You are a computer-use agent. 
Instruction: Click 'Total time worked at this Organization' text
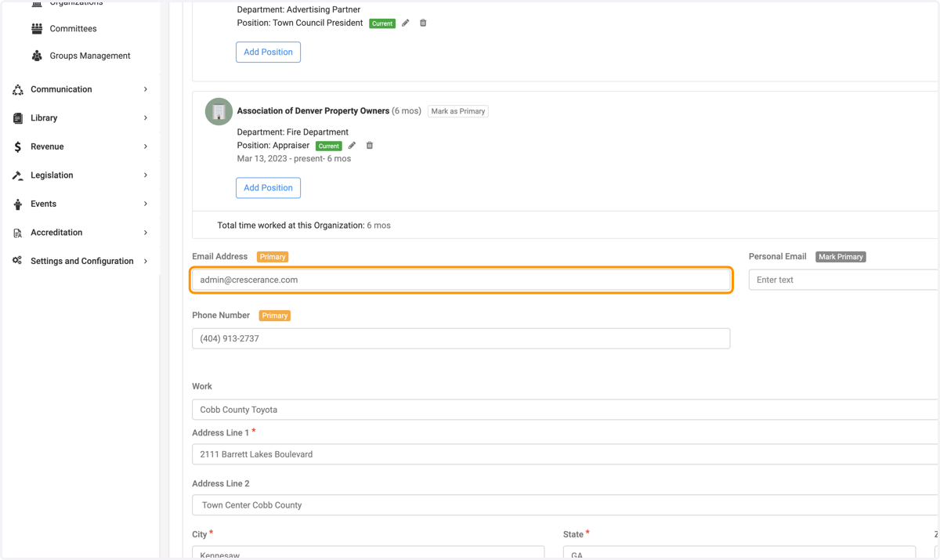291,226
